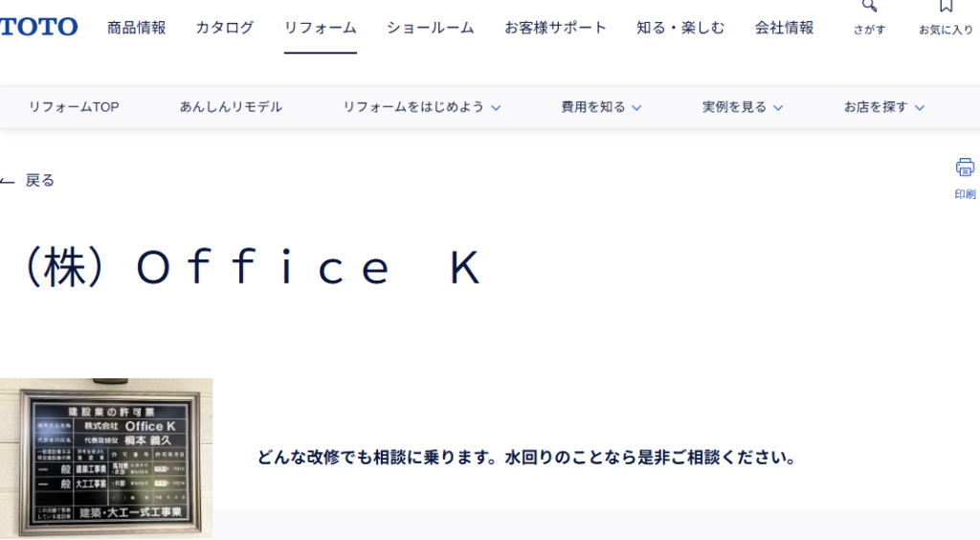Expand the 実例を見る dropdown

point(743,107)
